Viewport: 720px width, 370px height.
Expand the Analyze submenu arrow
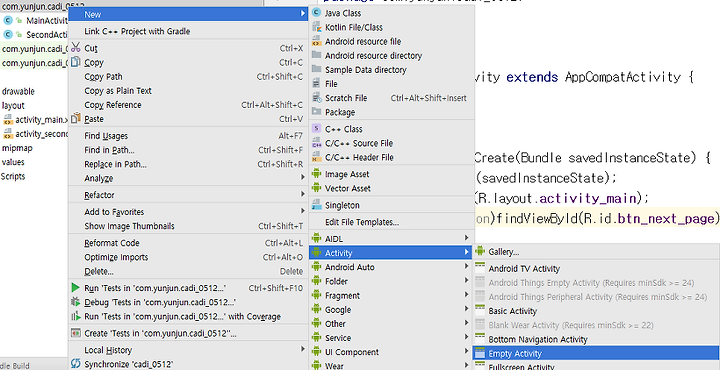click(303, 178)
